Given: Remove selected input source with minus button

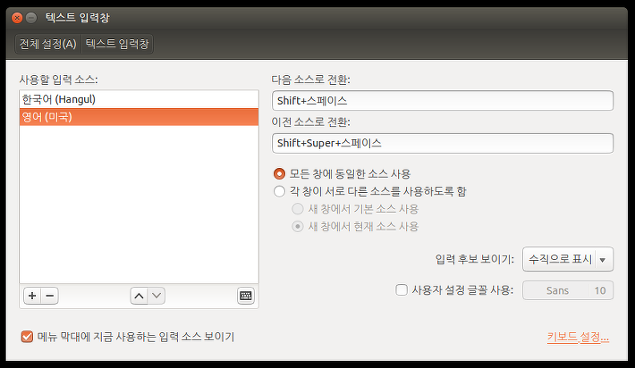Looking at the screenshot, I should pos(50,296).
